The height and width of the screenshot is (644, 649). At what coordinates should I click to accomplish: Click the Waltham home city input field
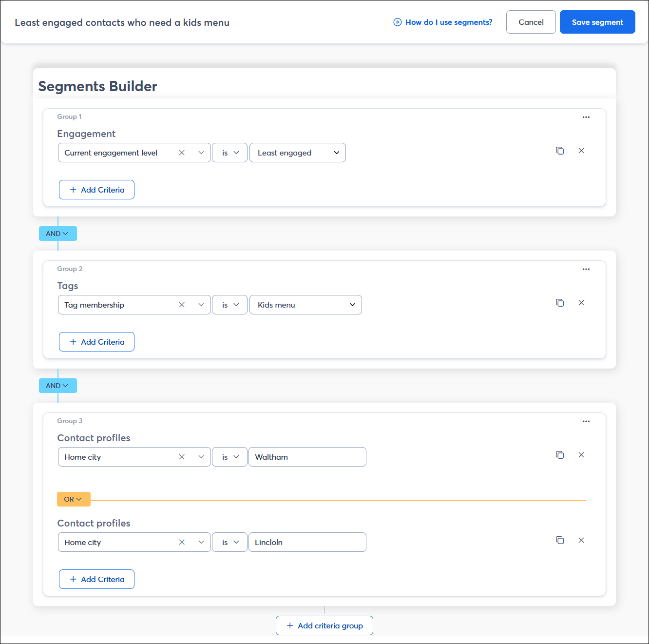307,457
